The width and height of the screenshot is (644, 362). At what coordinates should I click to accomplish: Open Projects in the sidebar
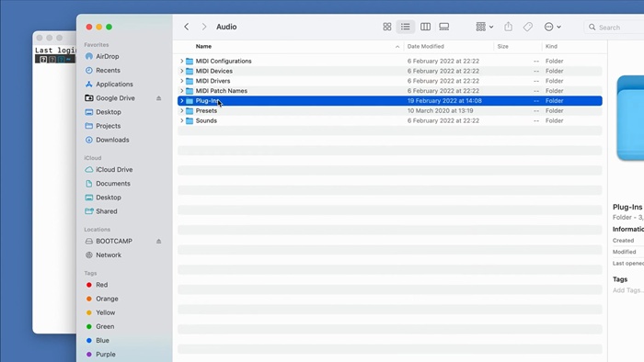pyautogui.click(x=108, y=126)
